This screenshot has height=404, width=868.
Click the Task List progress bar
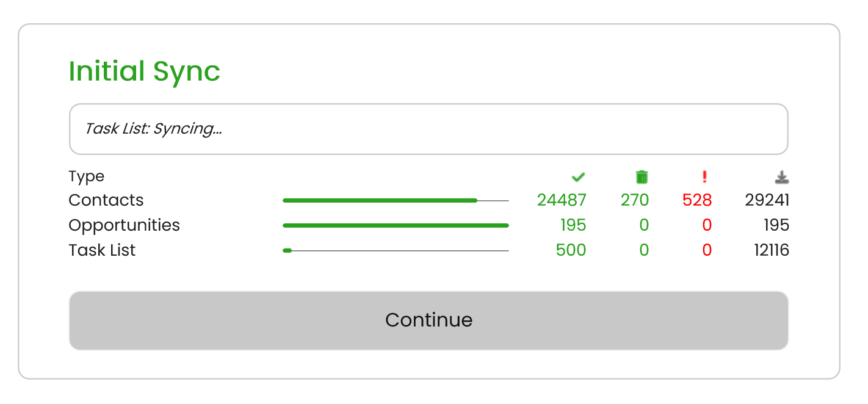(x=396, y=251)
